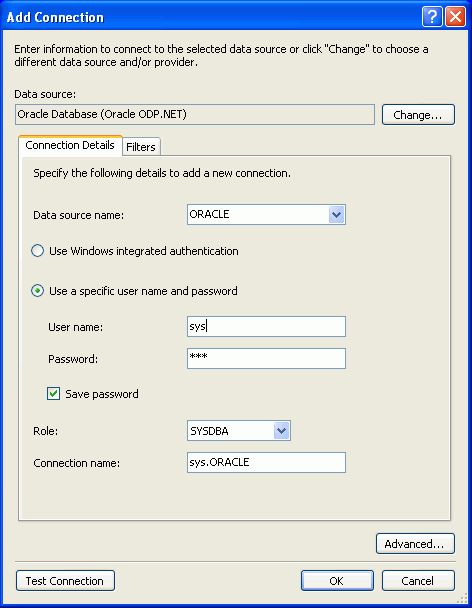Expand the Data source name dropdown
Viewport: 472px width, 608px height.
(336, 214)
